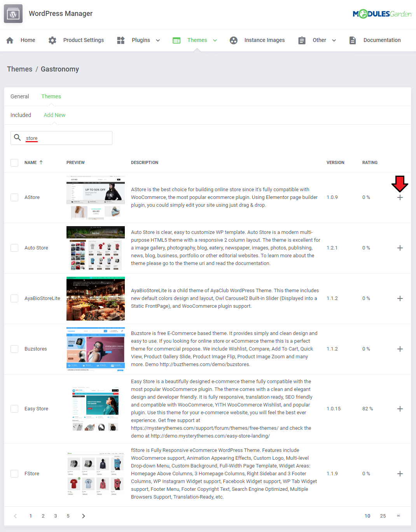This screenshot has height=532, width=416.
Task: Show 25 rows per page
Action: click(x=383, y=516)
